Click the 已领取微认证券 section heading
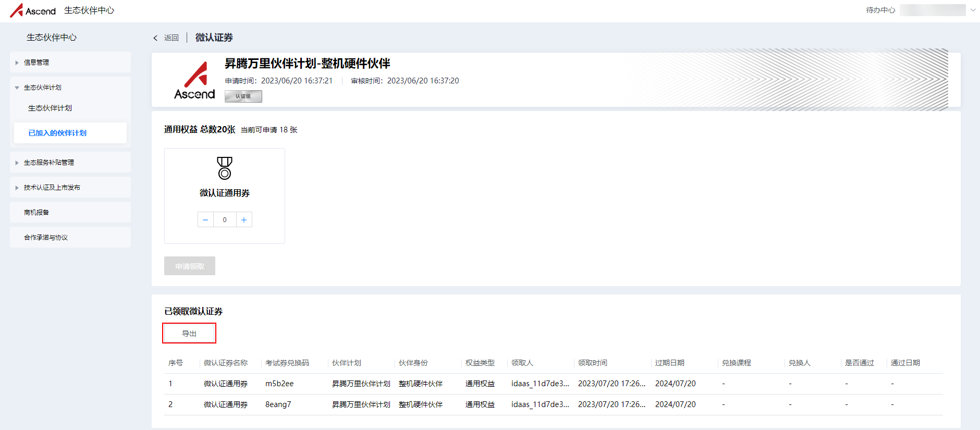The height and width of the screenshot is (430, 980). [193, 311]
